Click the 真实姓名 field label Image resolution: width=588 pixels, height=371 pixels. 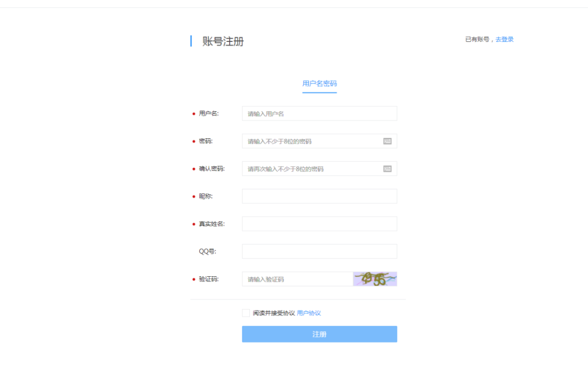coord(211,224)
